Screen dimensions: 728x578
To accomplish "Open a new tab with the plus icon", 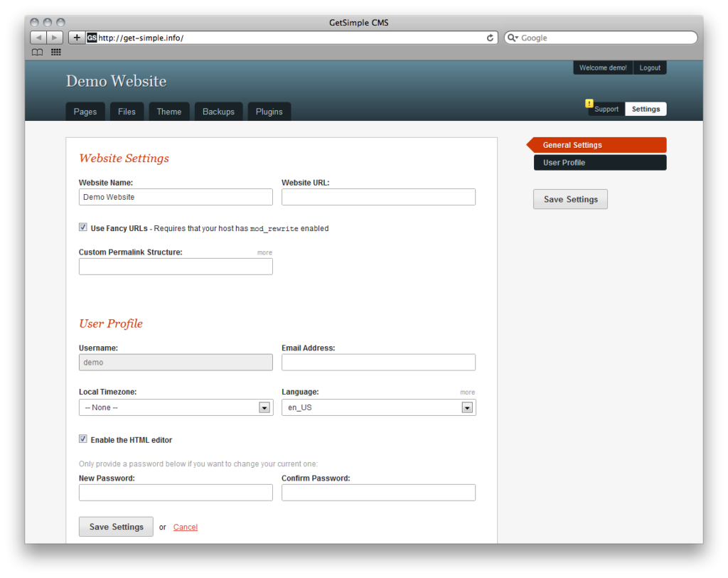I will click(76, 37).
